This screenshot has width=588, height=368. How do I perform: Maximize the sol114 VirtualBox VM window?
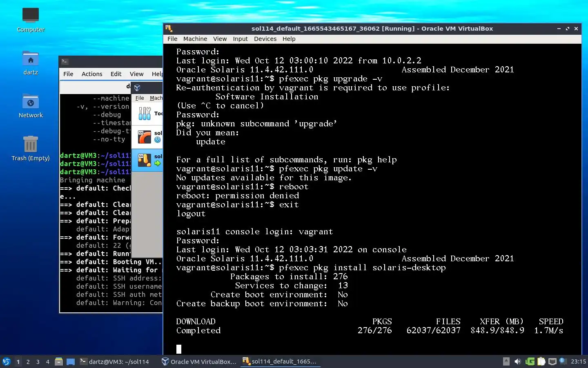pyautogui.click(x=568, y=29)
